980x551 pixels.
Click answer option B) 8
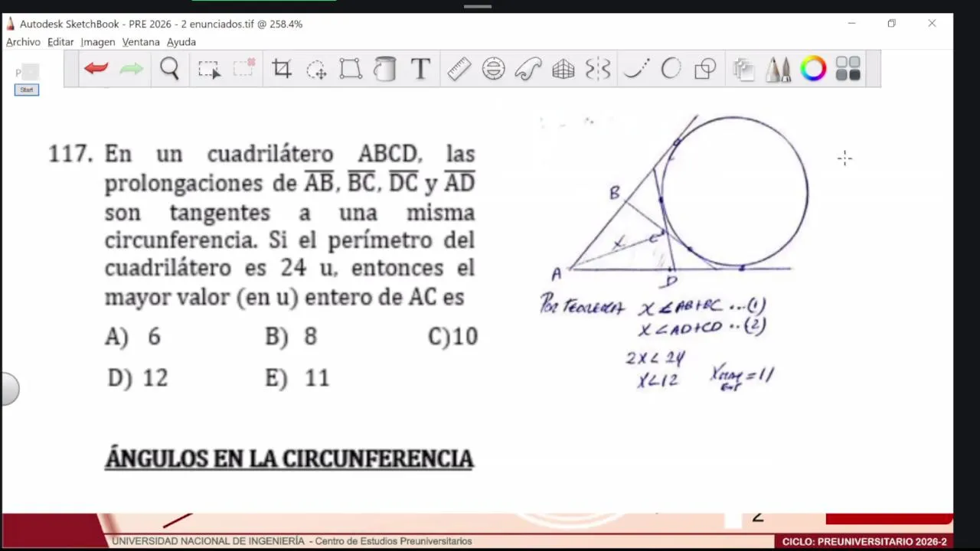click(291, 337)
